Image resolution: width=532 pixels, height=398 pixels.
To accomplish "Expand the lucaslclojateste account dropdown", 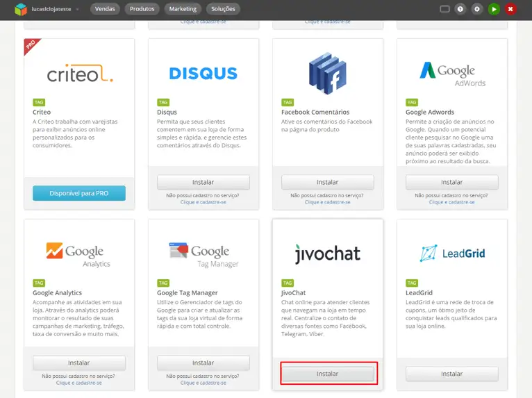I will click(76, 10).
